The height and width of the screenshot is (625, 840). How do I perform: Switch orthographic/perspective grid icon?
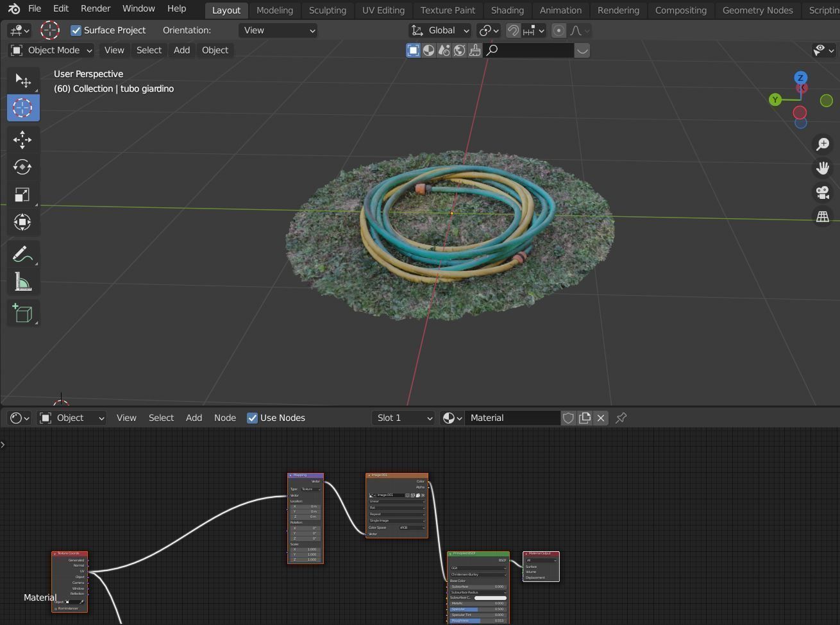[x=823, y=217]
